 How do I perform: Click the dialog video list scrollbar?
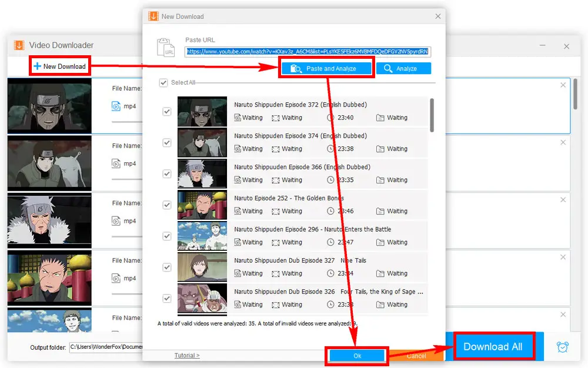pyautogui.click(x=432, y=115)
